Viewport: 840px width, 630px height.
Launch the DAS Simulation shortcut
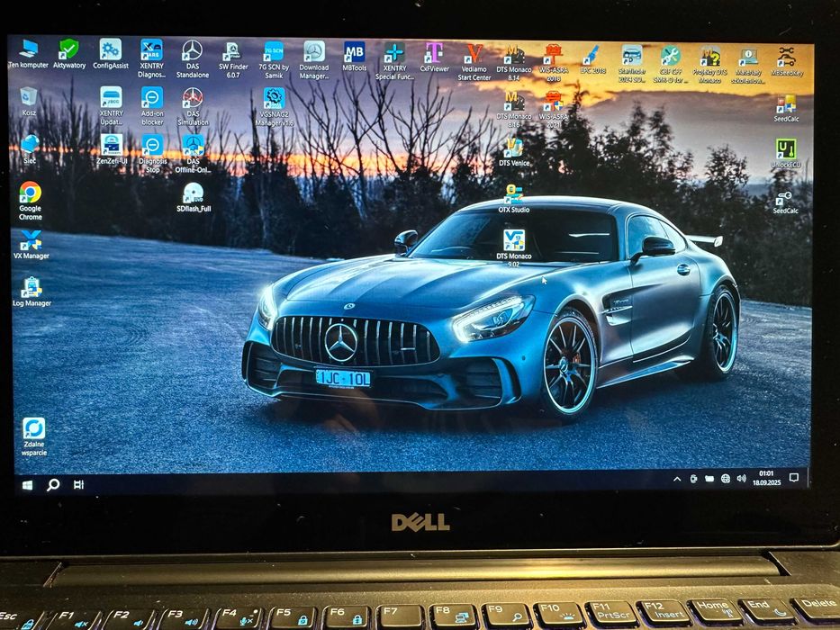[x=193, y=106]
